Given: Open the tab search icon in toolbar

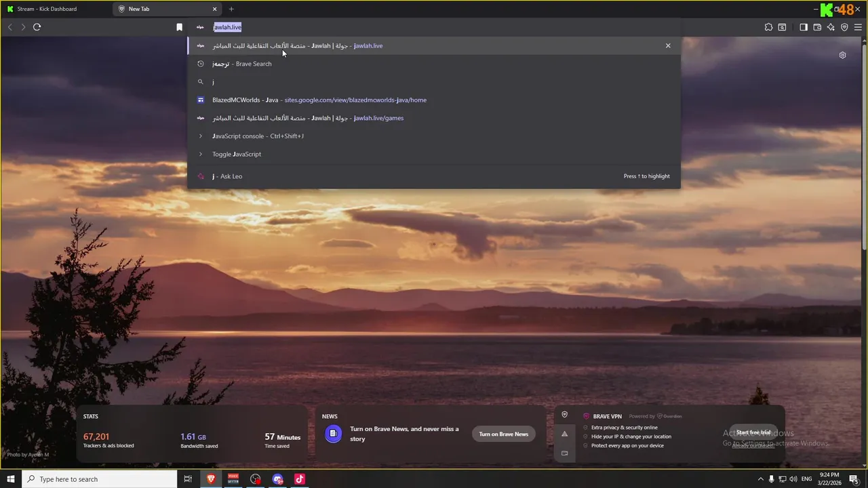Looking at the screenshot, I should coord(782,27).
